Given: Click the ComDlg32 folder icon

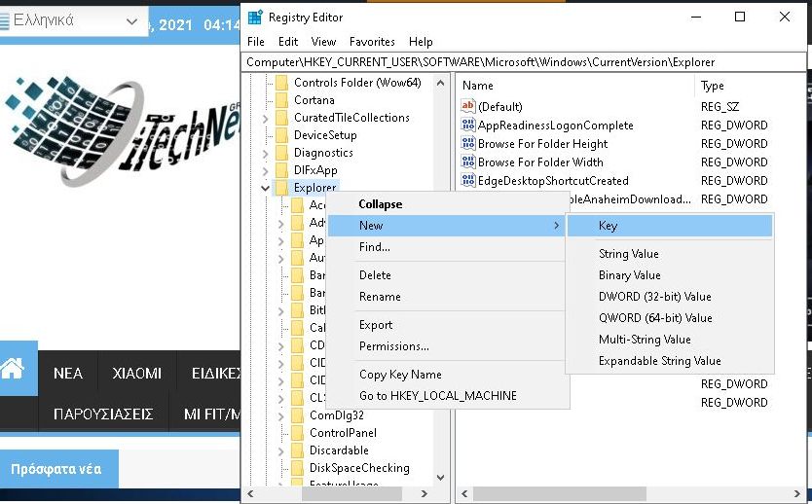Looking at the screenshot, I should 297,415.
